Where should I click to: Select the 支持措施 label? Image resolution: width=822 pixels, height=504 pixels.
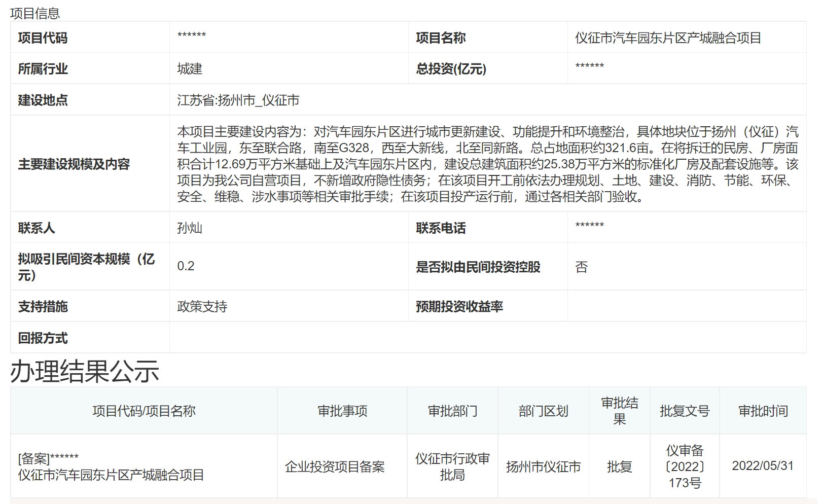43,307
